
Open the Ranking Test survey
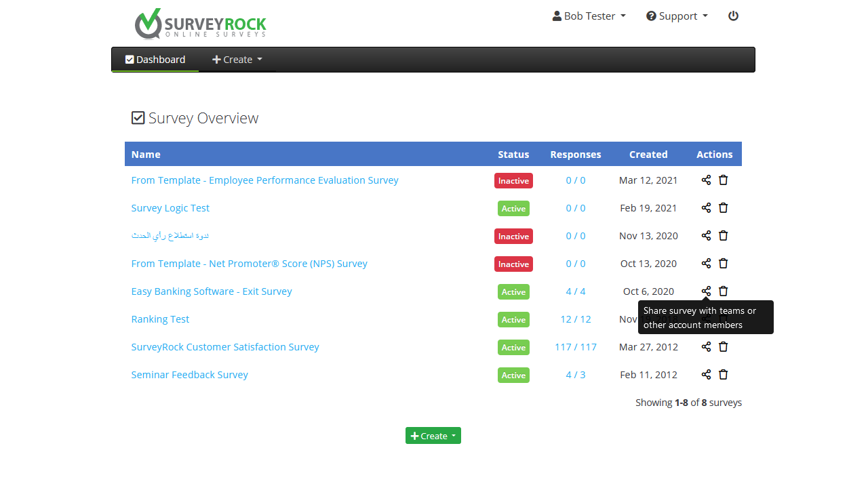tap(160, 319)
